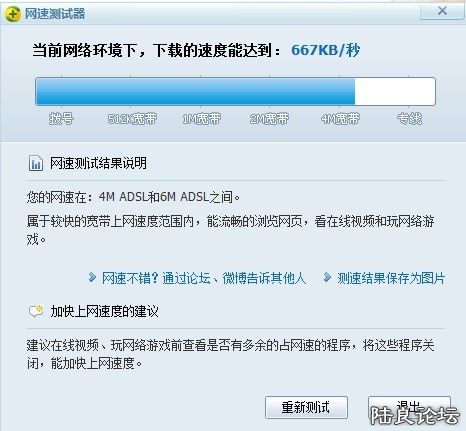Click the empty white end of speed bar

point(395,92)
